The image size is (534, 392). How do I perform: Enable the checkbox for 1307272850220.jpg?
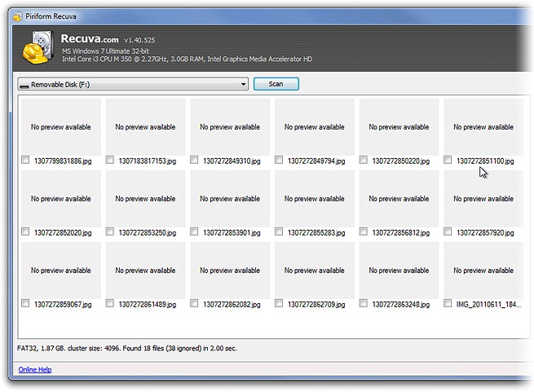[x=364, y=160]
